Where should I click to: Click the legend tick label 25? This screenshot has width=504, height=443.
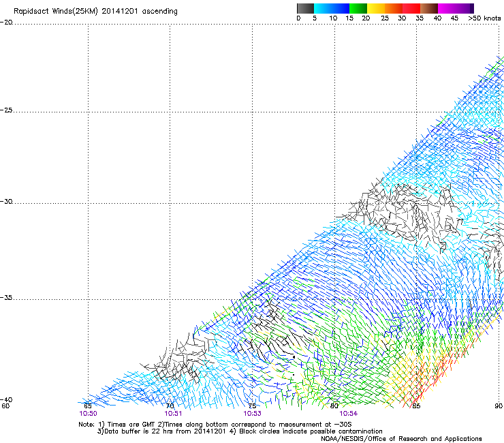point(385,18)
